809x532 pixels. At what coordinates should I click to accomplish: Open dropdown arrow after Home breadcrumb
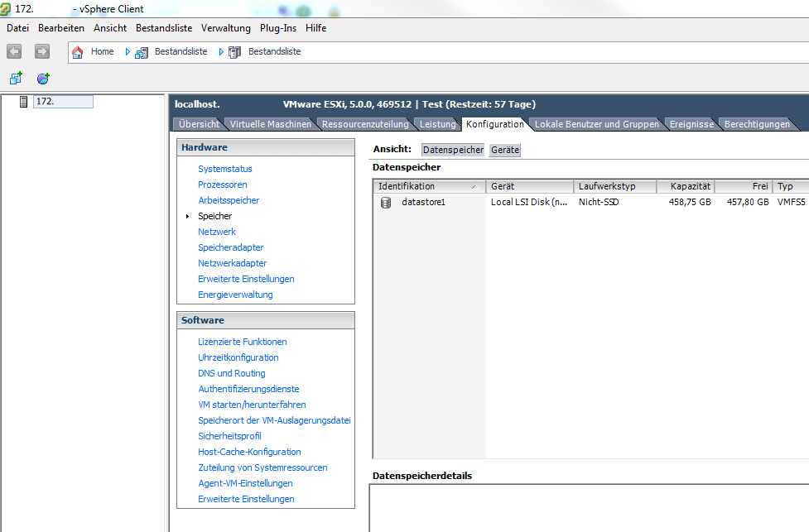[x=128, y=51]
